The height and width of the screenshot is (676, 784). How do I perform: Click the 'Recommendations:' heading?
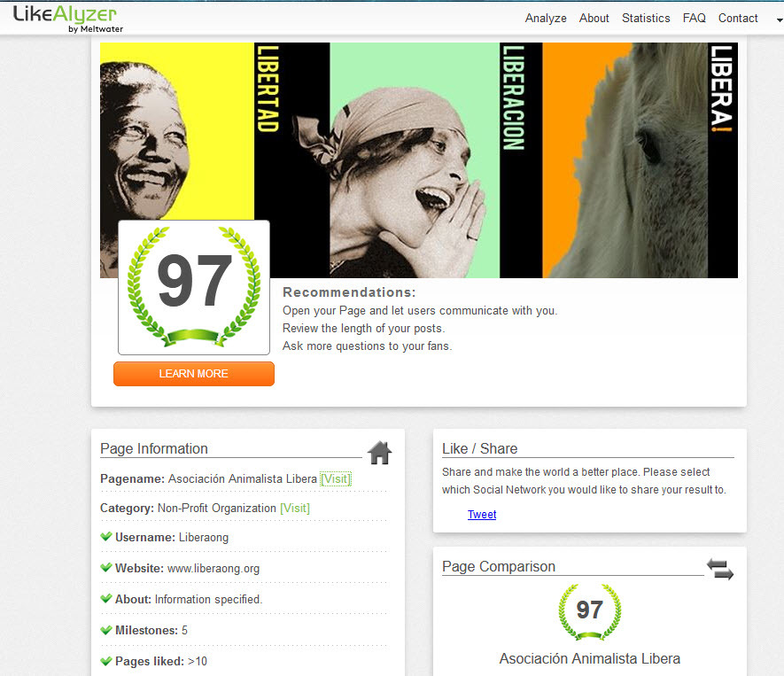(349, 292)
